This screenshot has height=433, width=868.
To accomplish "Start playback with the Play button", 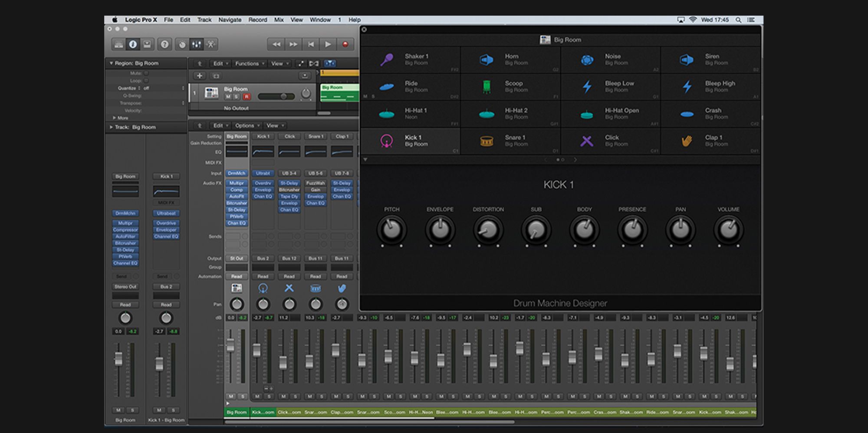I will click(x=328, y=44).
